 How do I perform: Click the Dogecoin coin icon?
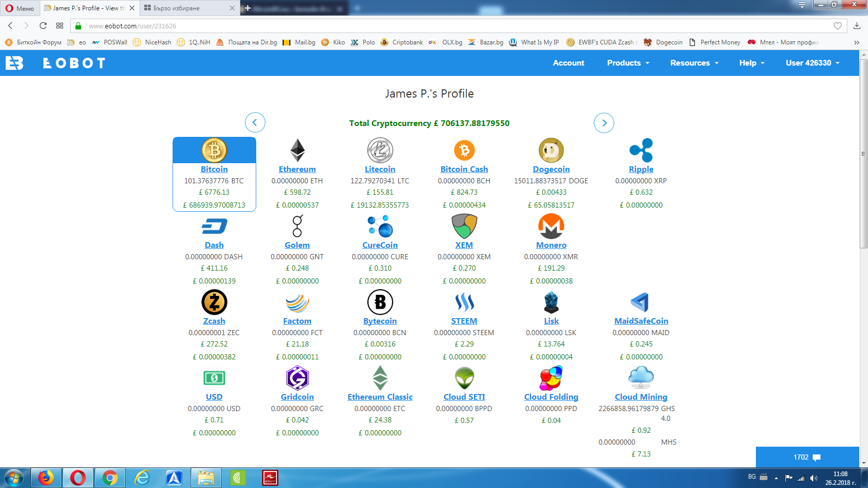[551, 150]
